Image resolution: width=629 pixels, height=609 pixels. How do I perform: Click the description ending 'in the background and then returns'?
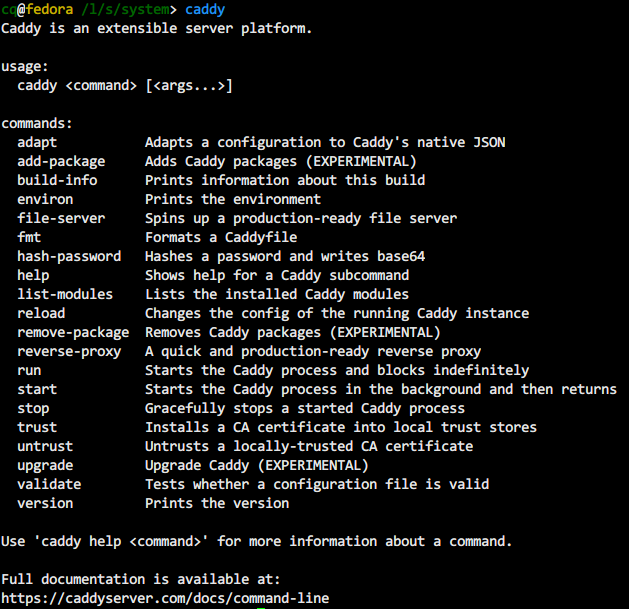click(381, 389)
